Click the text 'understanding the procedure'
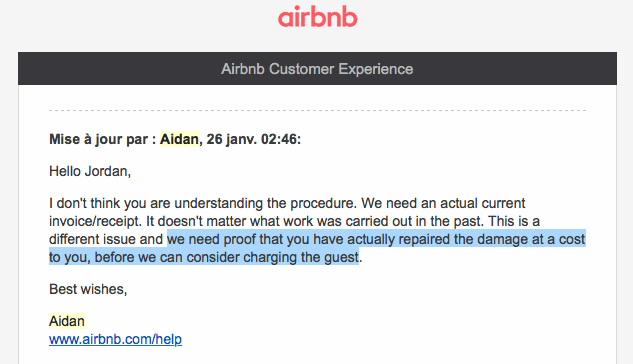The height and width of the screenshot is (364, 633). 265,203
